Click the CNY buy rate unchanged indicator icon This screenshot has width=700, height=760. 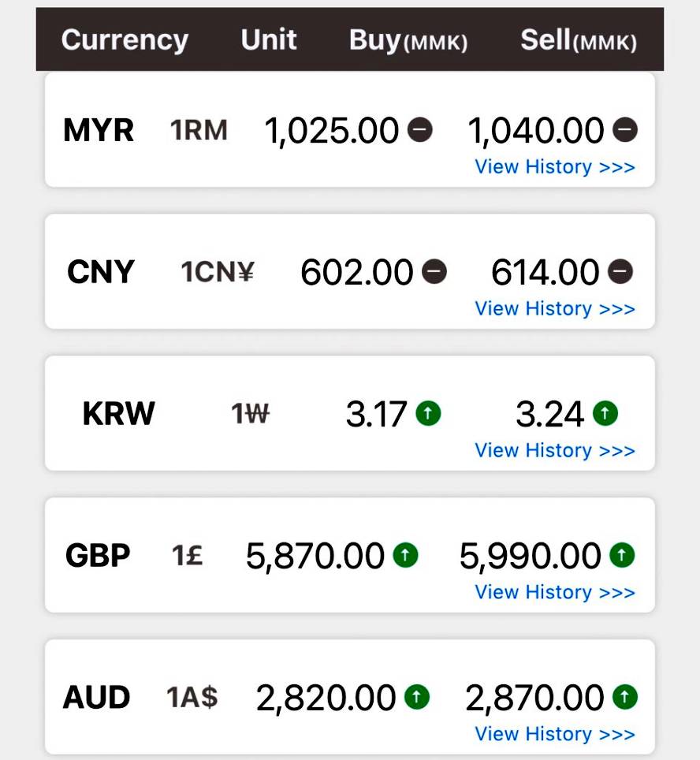point(434,272)
